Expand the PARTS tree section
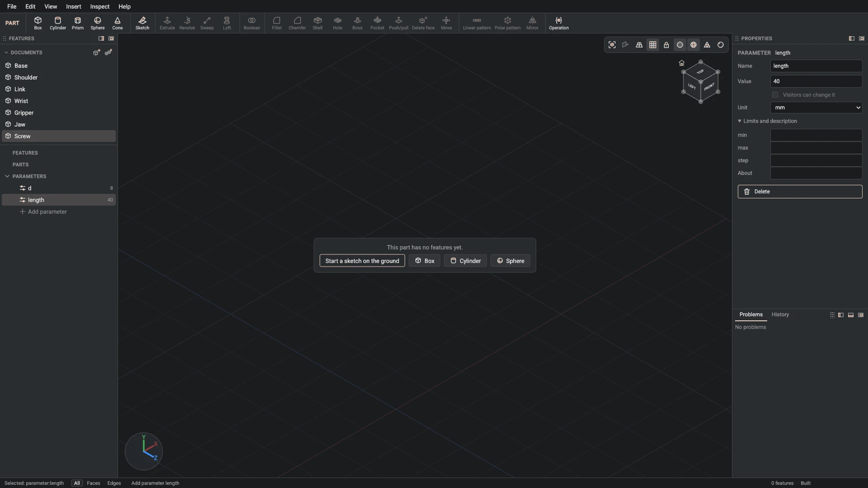 pos(20,164)
